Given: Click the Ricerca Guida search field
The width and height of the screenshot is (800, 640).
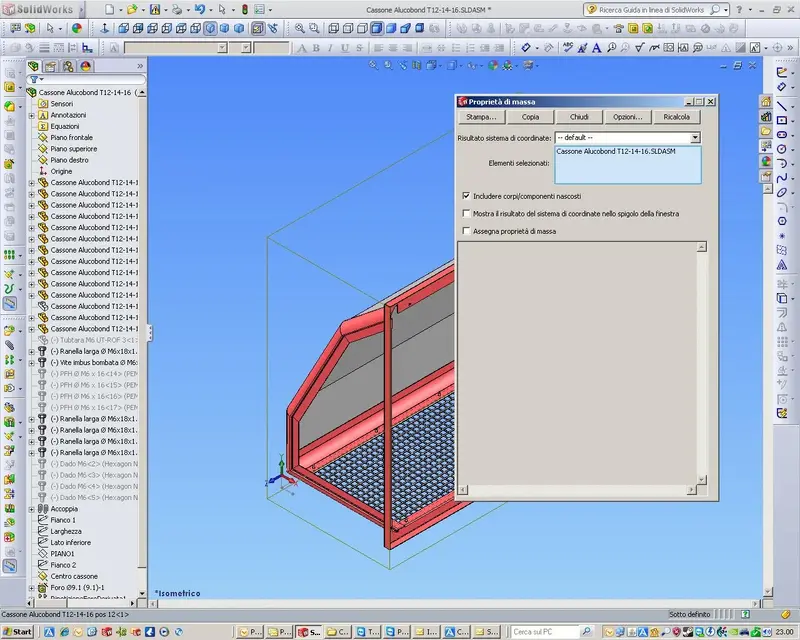Looking at the screenshot, I should 653,10.
